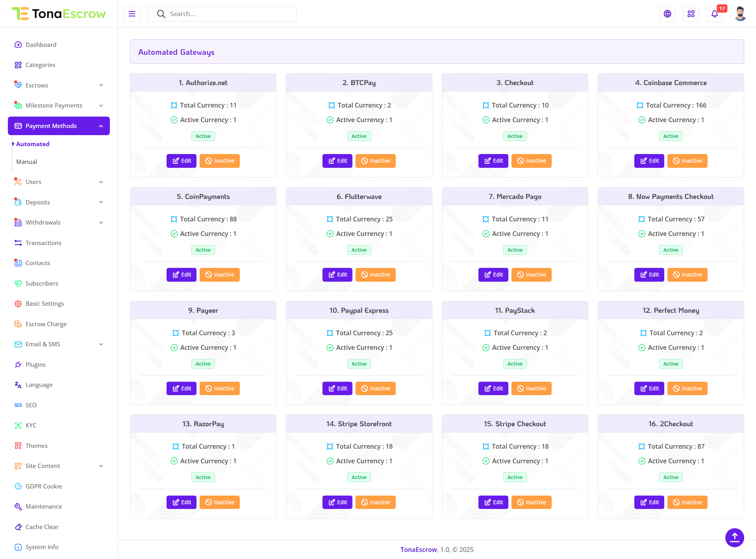This screenshot has width=756, height=559.
Task: Click inside the Search field
Action: [222, 13]
